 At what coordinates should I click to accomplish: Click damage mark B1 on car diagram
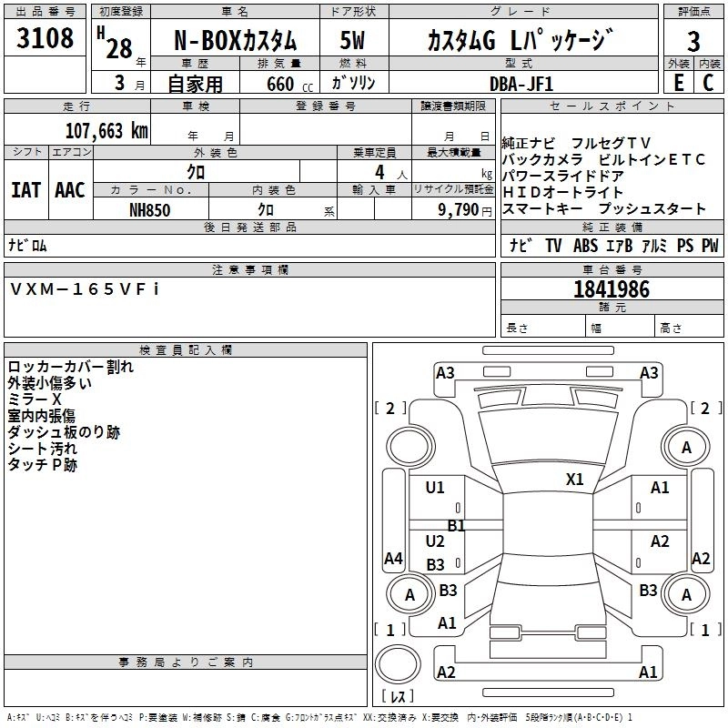point(456,526)
